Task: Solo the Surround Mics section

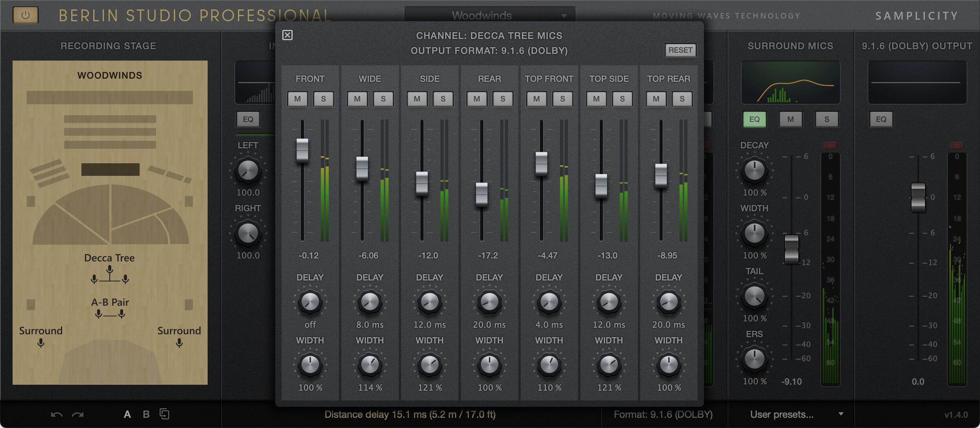Action: (x=827, y=119)
